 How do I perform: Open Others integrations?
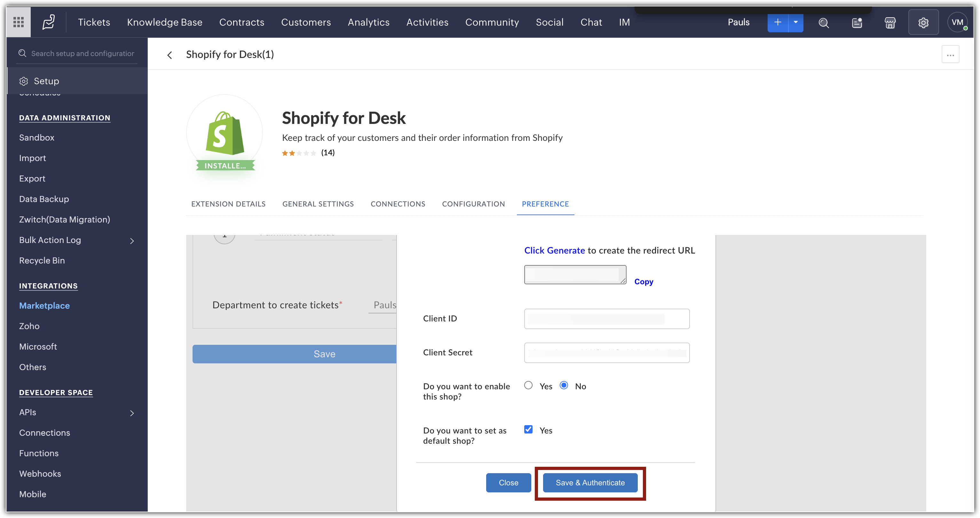pos(32,367)
